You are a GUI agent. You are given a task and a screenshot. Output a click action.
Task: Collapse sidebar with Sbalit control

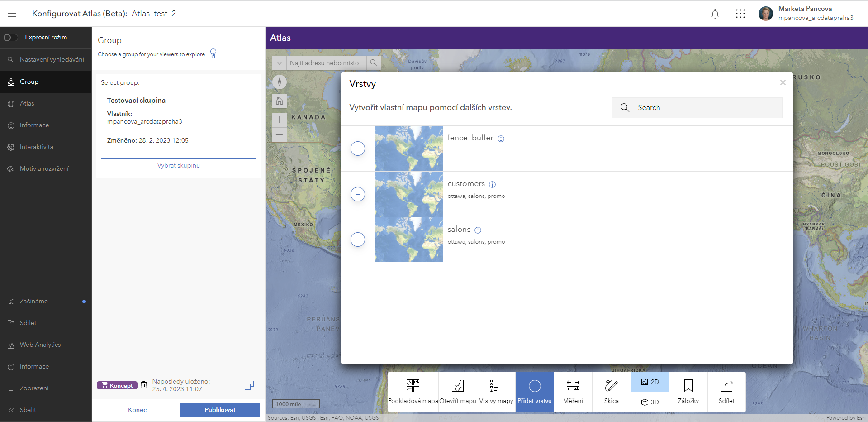[28, 410]
